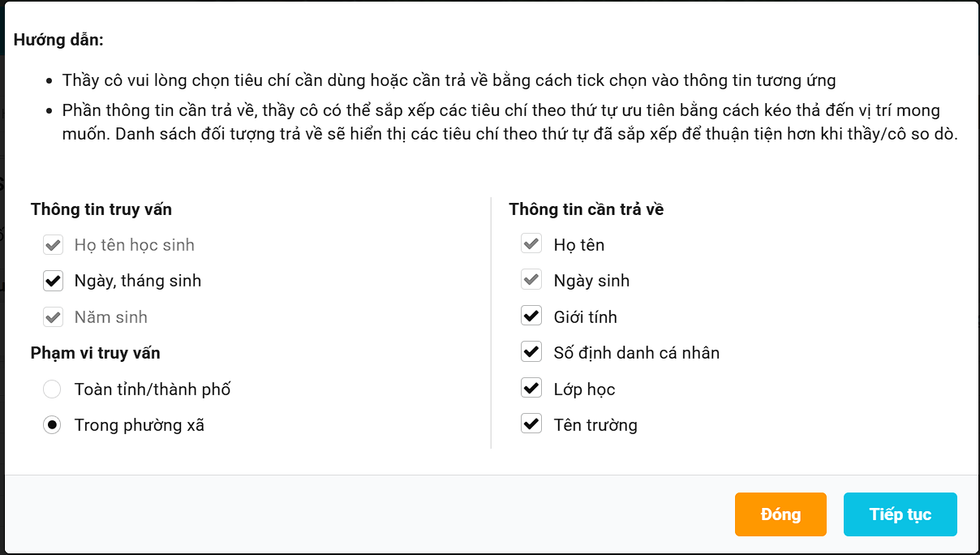Screen dimensions: 980x555
Task: Uncheck 'Số định danh cá nhân'
Action: pos(531,353)
